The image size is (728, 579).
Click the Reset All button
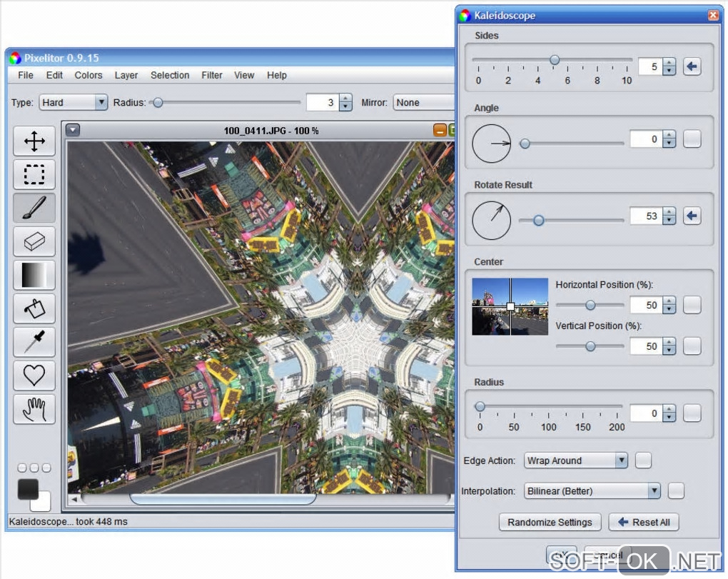643,522
